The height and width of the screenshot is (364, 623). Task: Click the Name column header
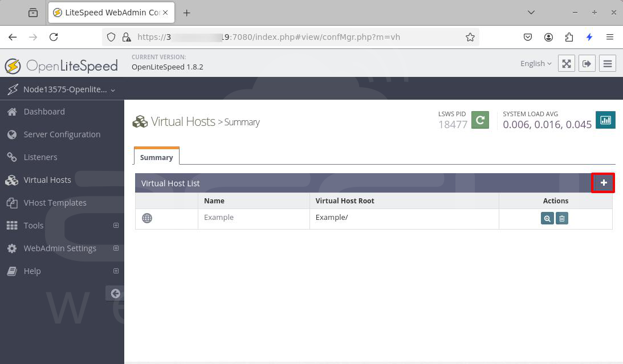pyautogui.click(x=214, y=201)
